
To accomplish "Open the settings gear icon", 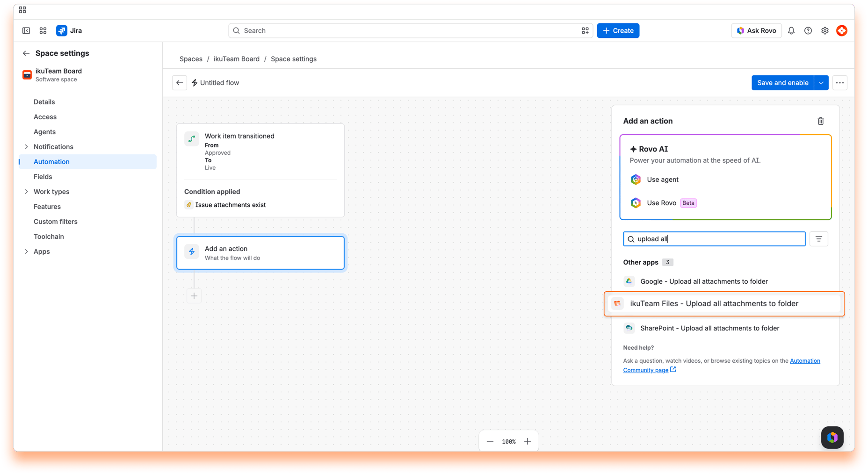I will [825, 31].
